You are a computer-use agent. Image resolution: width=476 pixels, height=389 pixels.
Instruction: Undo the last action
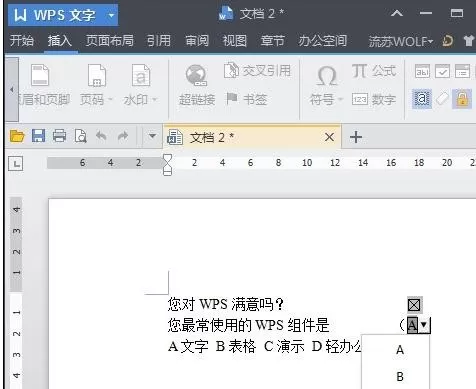(x=101, y=136)
